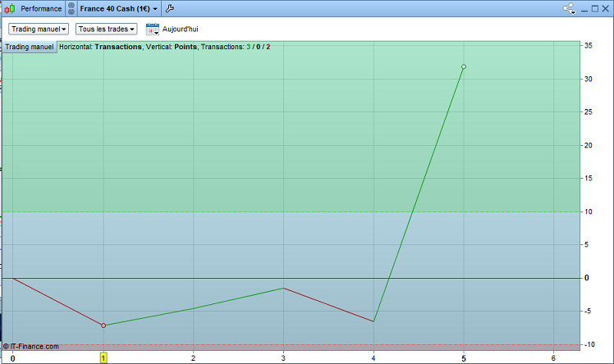Minimize the Performance window
The height and width of the screenshot is (364, 614).
click(x=584, y=9)
